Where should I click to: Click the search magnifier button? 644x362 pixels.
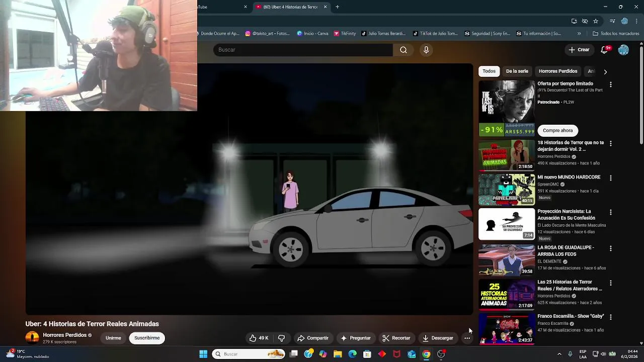[x=404, y=50]
